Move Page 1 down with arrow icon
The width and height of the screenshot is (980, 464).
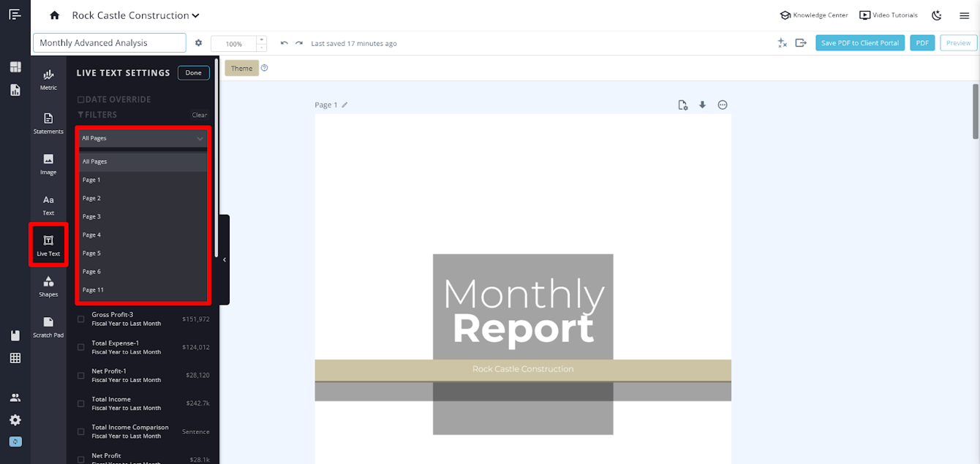pyautogui.click(x=702, y=104)
